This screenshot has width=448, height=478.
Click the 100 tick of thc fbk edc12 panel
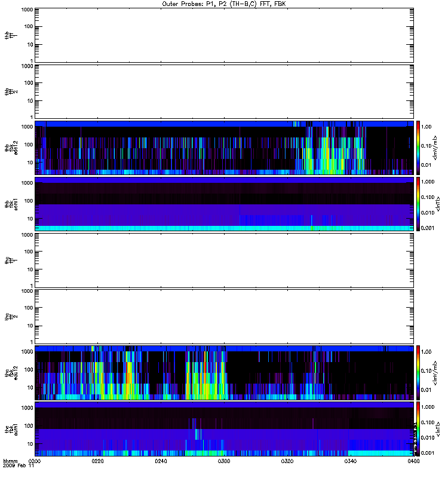click(29, 369)
